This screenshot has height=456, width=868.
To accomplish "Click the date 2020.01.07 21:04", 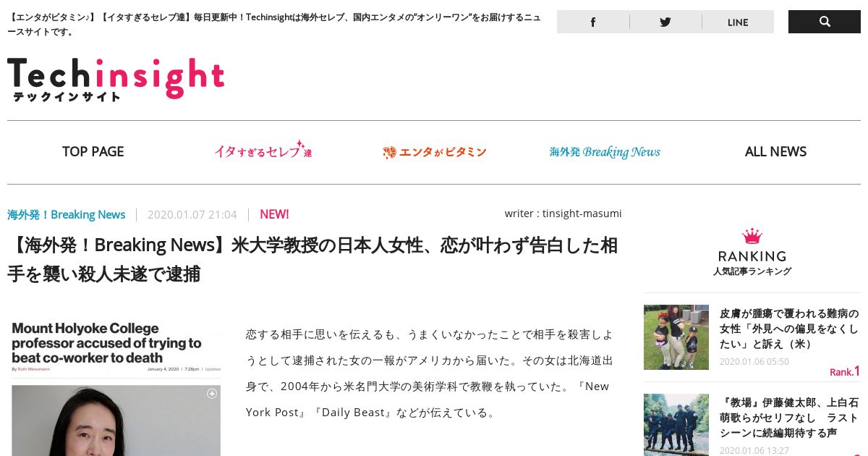I will click(x=192, y=214).
